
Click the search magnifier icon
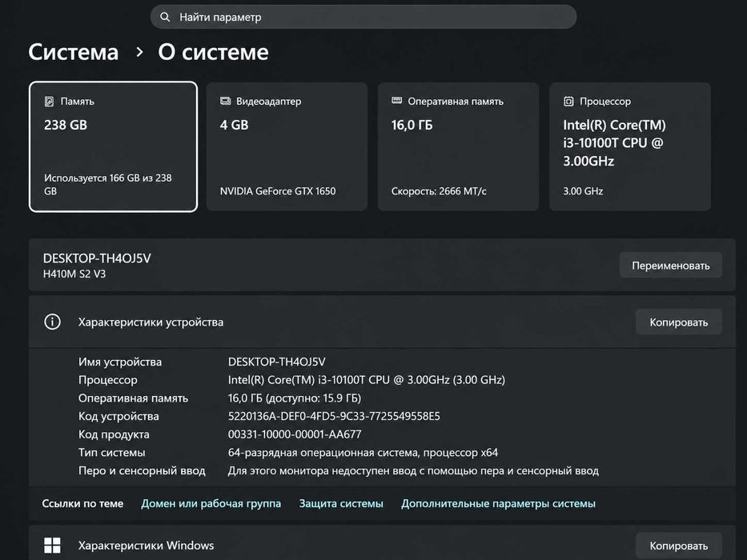[165, 17]
